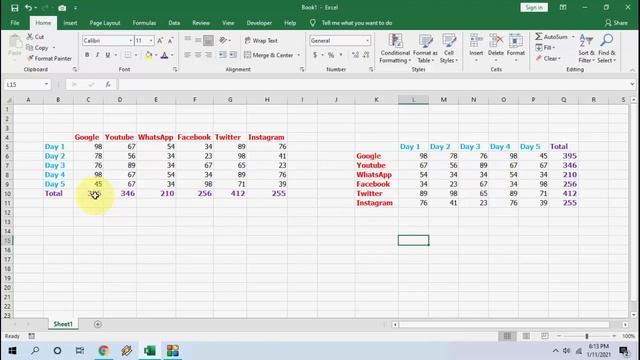This screenshot has width=640, height=360.
Task: Switch to Page Break Preview in status bar
Action: click(x=545, y=336)
